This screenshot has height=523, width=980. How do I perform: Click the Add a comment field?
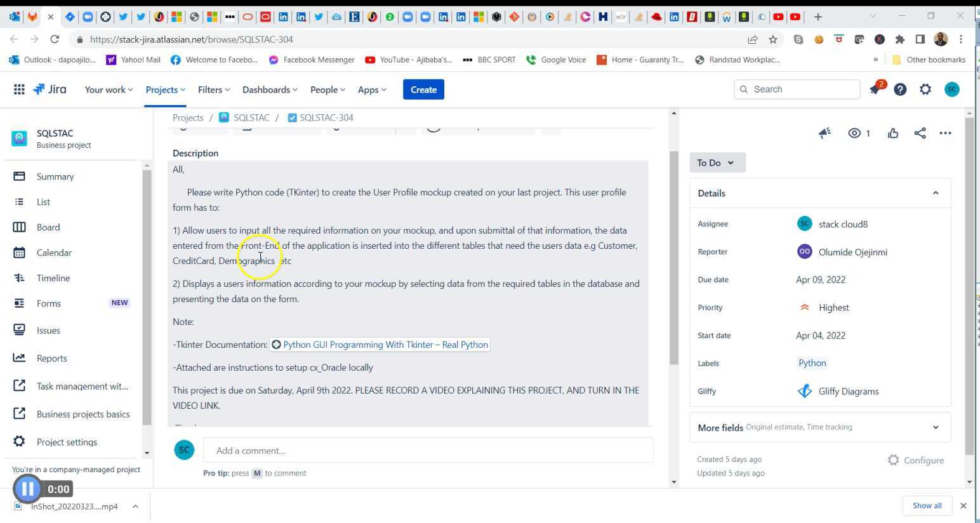pos(428,451)
